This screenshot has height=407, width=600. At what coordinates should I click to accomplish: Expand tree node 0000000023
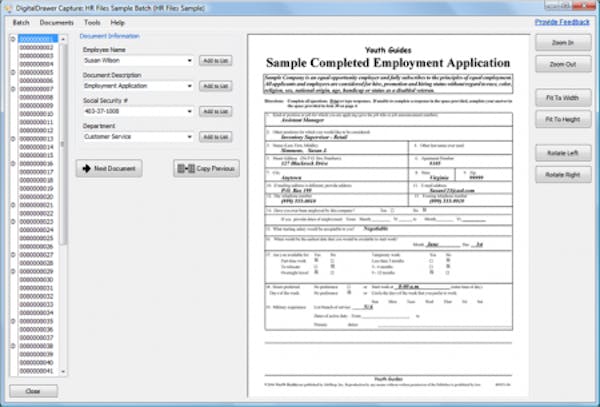[x=13, y=221]
